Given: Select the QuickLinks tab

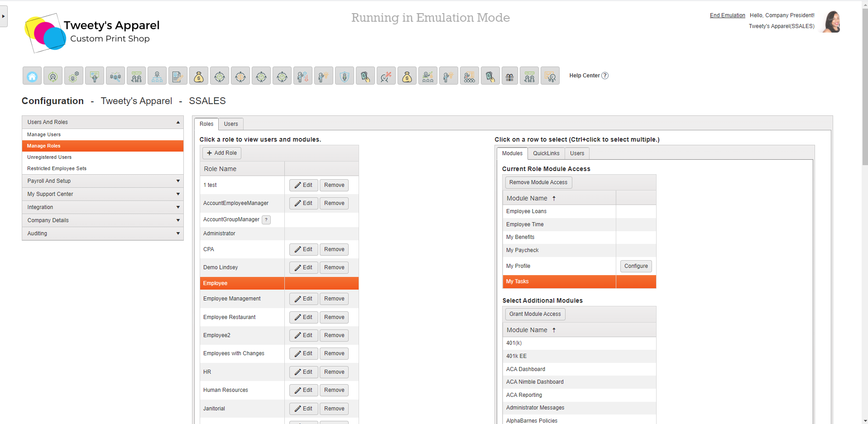Looking at the screenshot, I should 546,153.
